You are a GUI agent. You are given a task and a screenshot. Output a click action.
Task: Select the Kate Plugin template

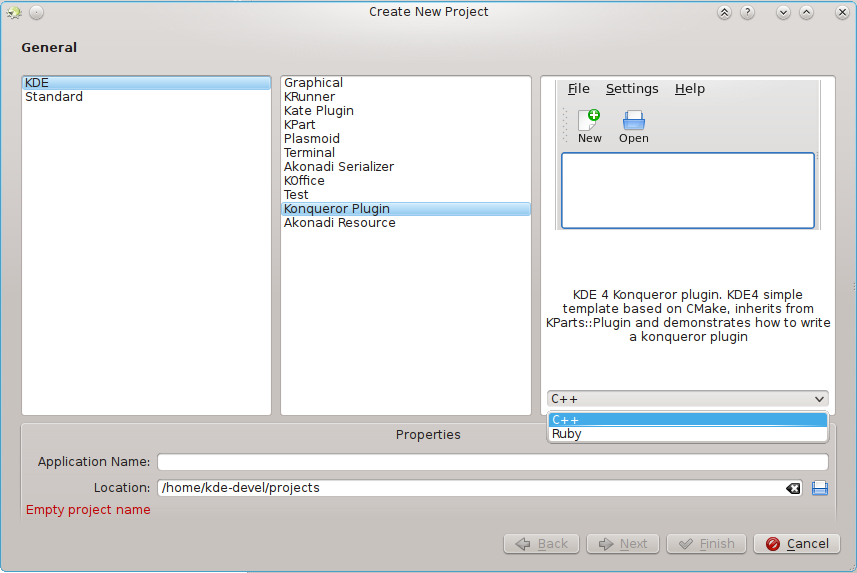406,110
